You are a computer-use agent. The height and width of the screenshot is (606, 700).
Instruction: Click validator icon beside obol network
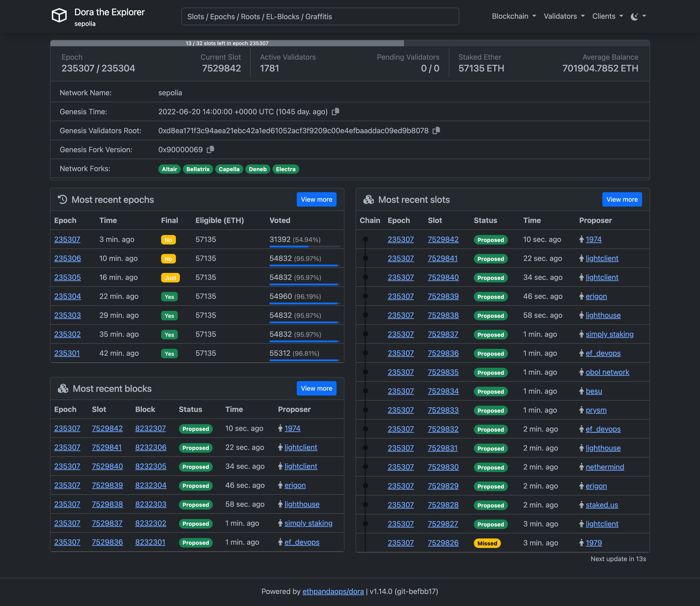point(581,372)
